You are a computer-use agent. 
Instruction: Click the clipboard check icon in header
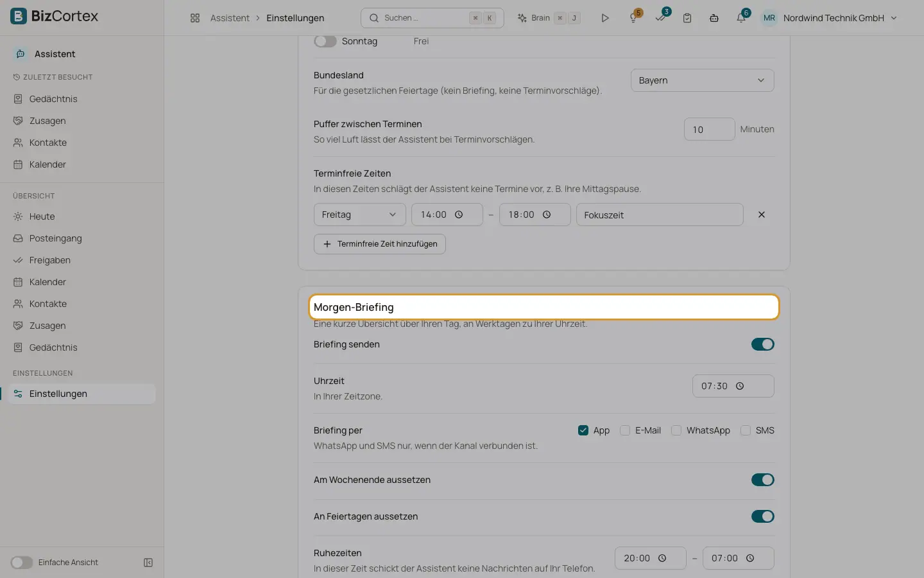(687, 18)
